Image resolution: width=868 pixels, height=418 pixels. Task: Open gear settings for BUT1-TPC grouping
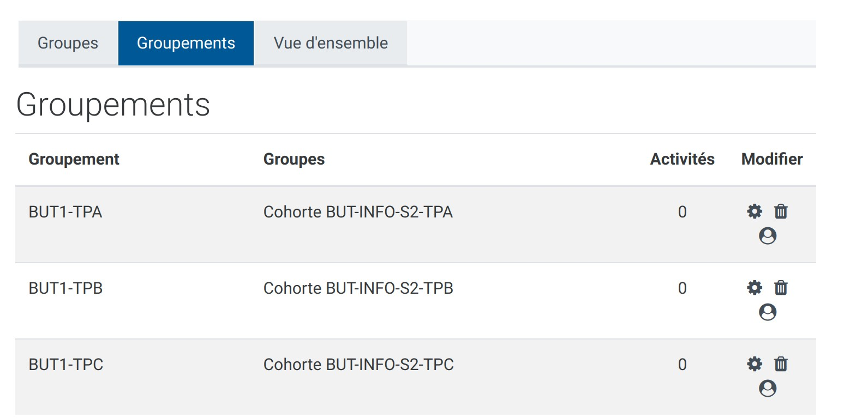[x=755, y=364]
